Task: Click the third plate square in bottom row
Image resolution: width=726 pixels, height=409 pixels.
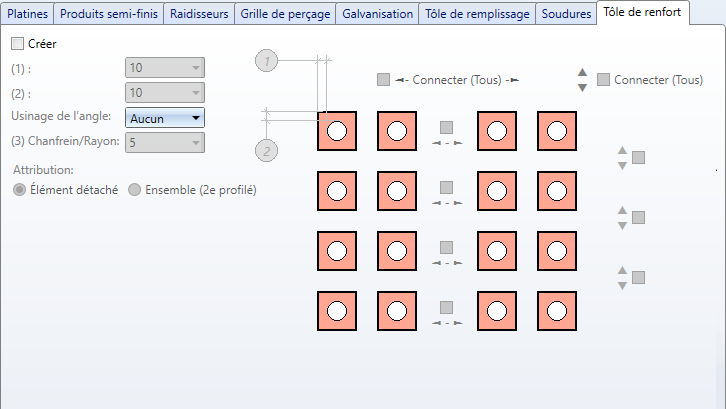Action: (x=497, y=311)
